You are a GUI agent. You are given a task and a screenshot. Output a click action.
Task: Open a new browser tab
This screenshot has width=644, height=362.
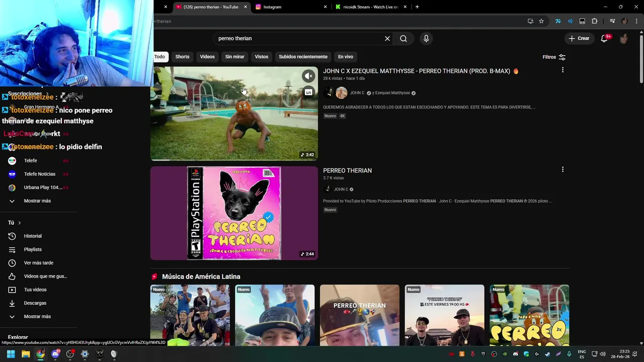(417, 7)
